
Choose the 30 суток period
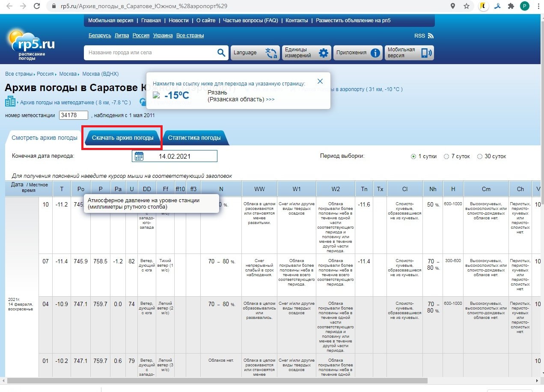pyautogui.click(x=480, y=156)
